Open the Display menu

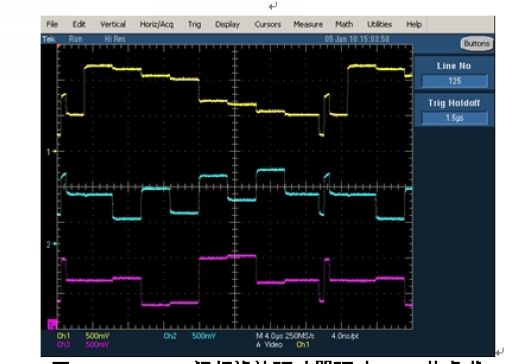click(227, 24)
